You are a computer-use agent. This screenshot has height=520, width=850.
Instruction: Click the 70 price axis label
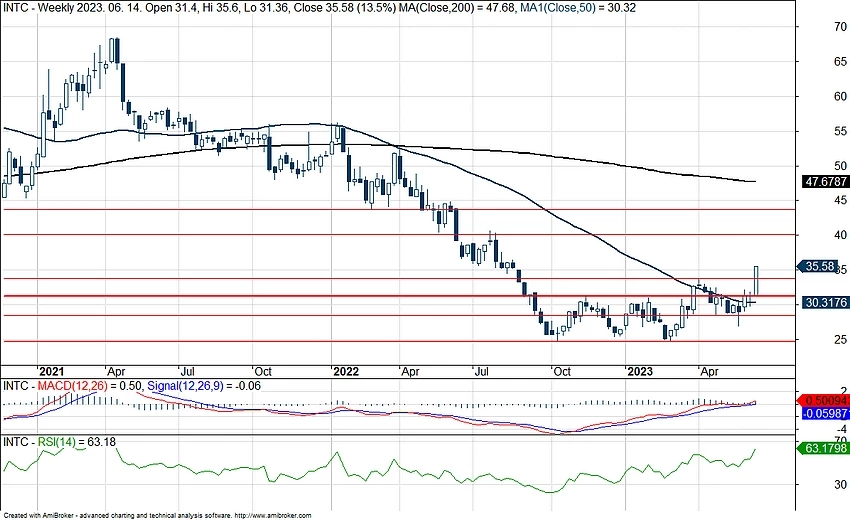click(x=841, y=27)
